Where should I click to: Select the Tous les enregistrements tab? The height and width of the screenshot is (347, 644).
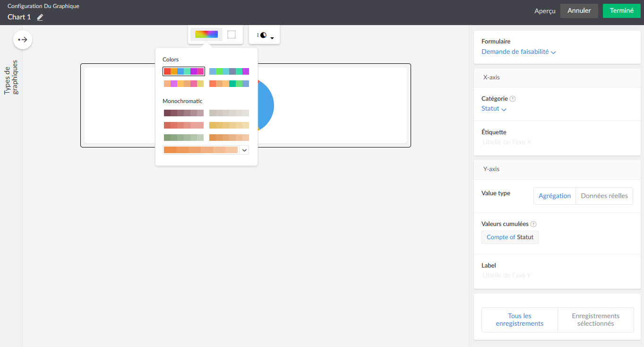click(519, 320)
